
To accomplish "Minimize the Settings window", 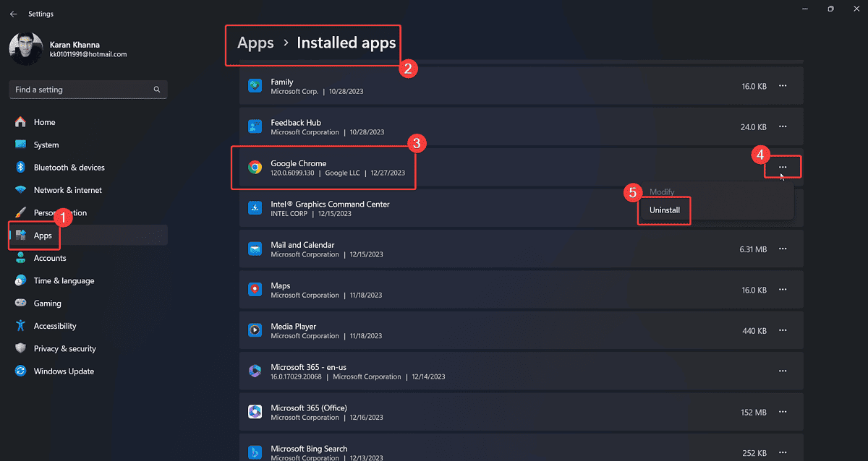I will (x=805, y=9).
